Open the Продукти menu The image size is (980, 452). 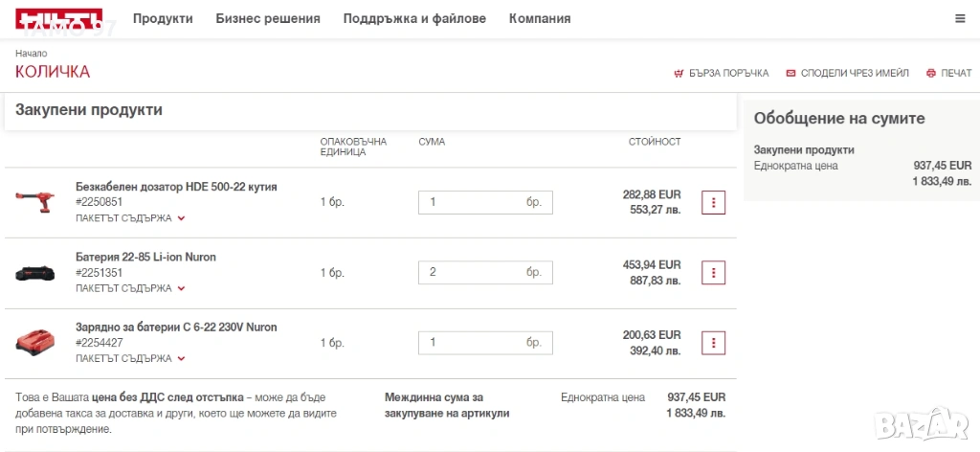pyautogui.click(x=163, y=18)
